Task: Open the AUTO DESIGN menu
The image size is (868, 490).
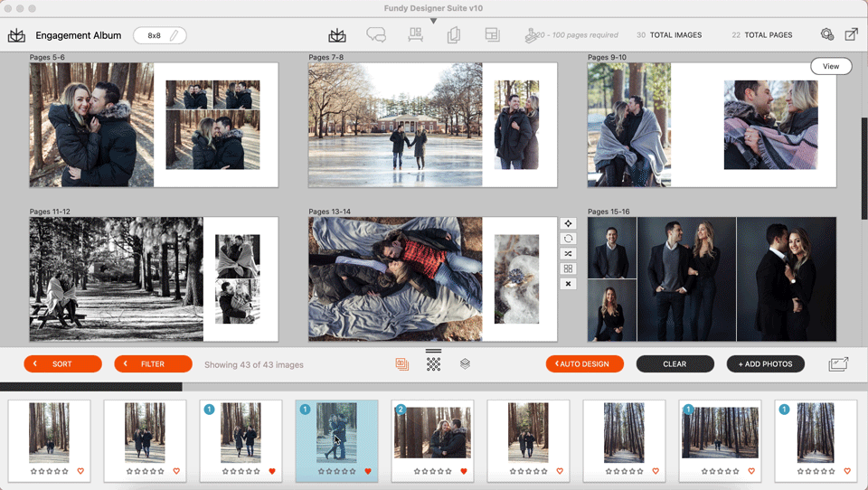Action: [x=585, y=363]
